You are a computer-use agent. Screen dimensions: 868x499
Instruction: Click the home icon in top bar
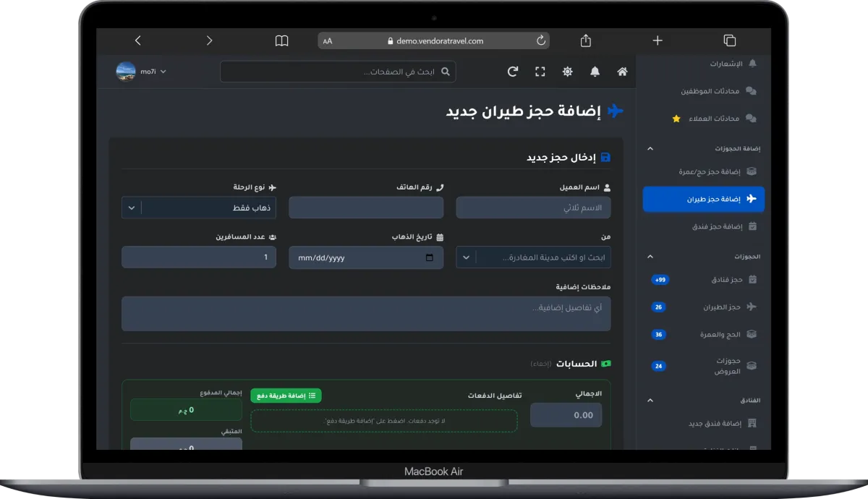(x=622, y=72)
